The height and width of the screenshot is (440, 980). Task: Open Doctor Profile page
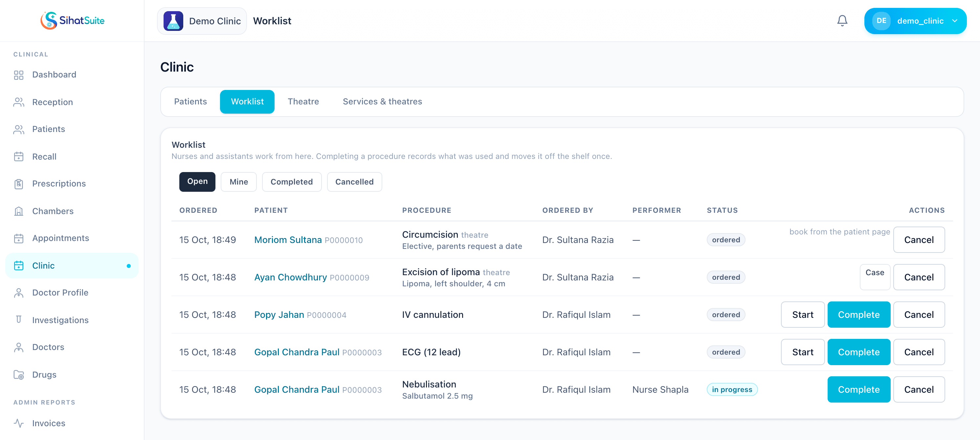click(72, 293)
